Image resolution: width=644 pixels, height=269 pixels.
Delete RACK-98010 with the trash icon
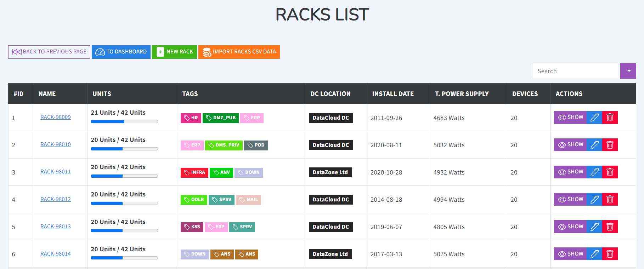tap(610, 145)
